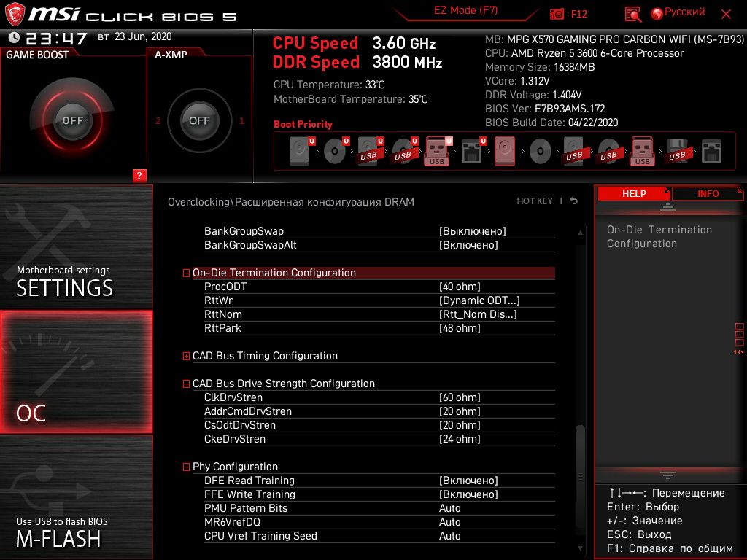
Task: Toggle FFE Write Training value [Включено]
Action: pyautogui.click(x=468, y=494)
